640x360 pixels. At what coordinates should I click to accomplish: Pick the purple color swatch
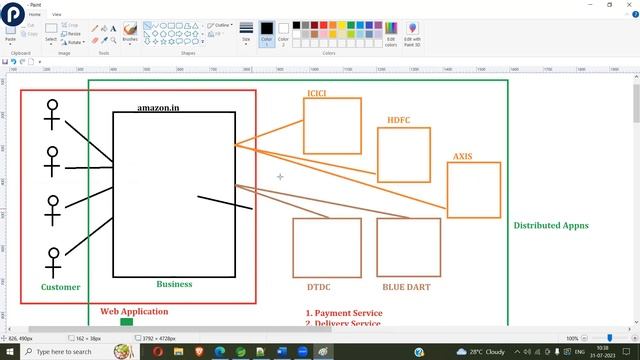coord(378,25)
